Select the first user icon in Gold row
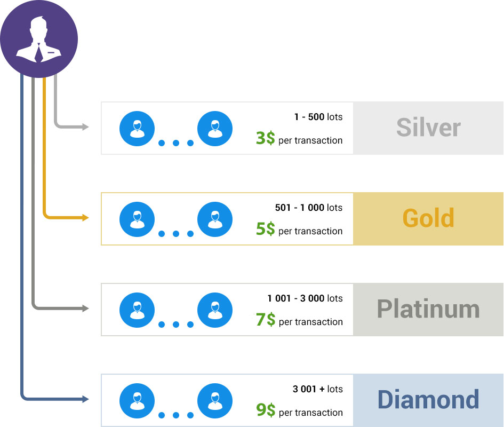The height and width of the screenshot is (427, 504). coord(137,219)
